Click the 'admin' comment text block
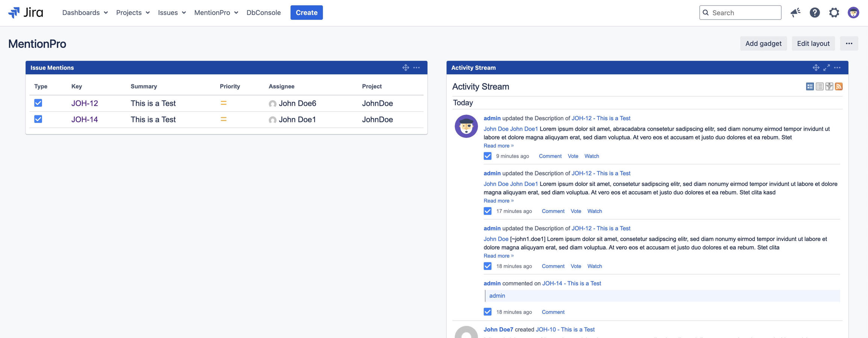Screen dimensions: 868x338 point(662,296)
